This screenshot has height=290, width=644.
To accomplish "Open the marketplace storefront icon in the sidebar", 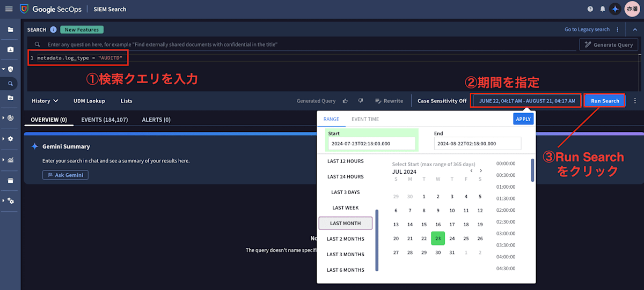I will click(10, 181).
